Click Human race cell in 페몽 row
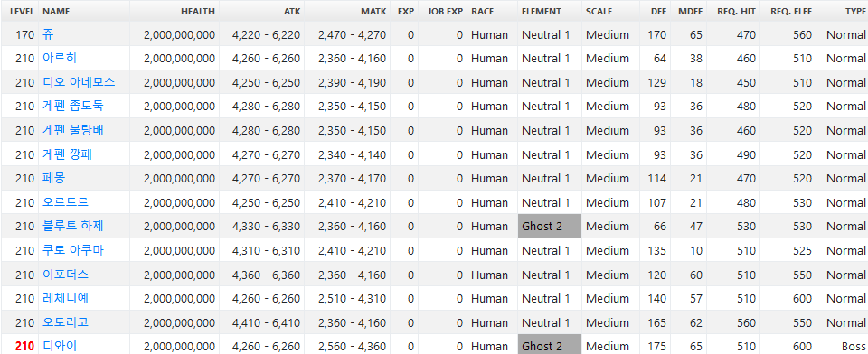868x354 pixels. (x=489, y=178)
